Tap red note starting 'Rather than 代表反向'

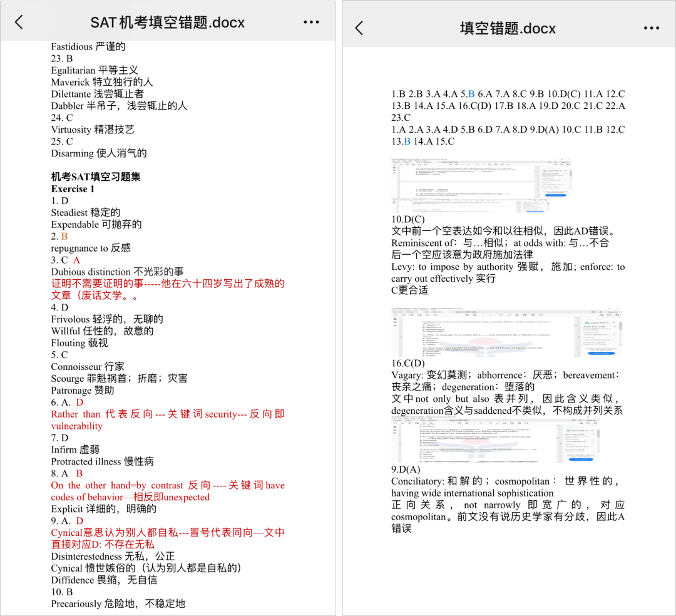(168, 420)
